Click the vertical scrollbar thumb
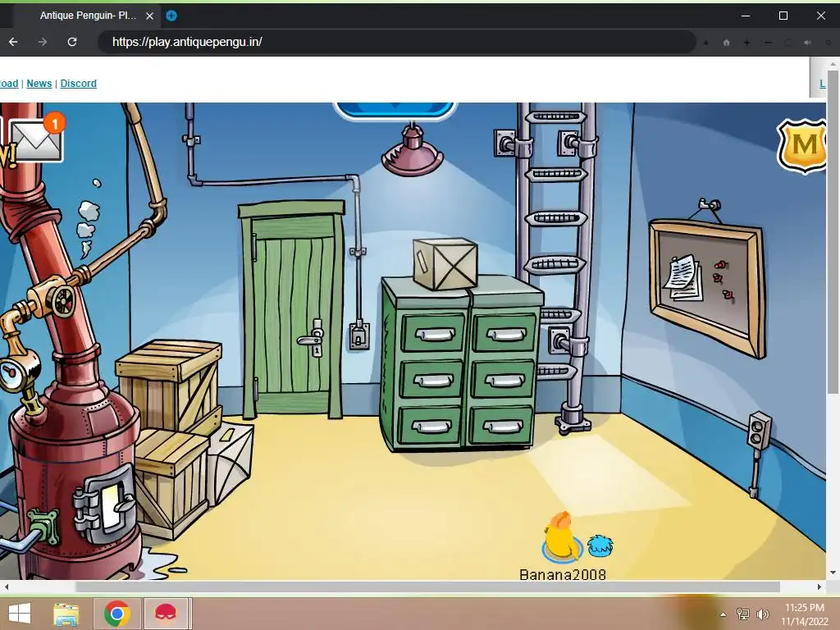 coord(833,233)
